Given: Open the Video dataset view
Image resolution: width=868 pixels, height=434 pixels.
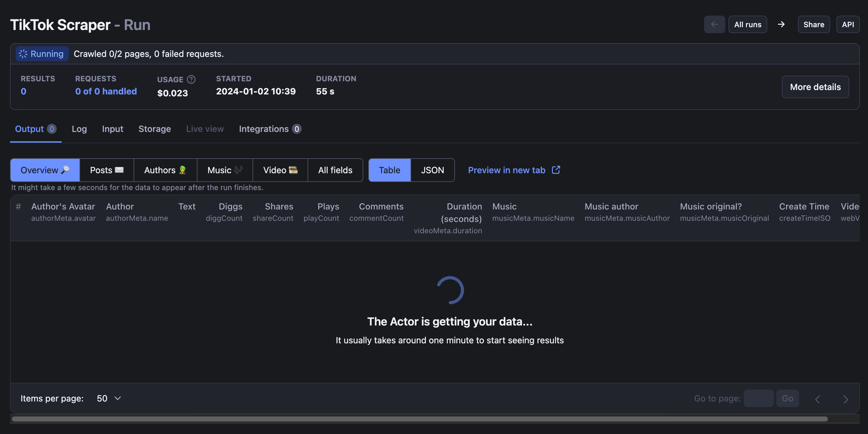Looking at the screenshot, I should [280, 170].
